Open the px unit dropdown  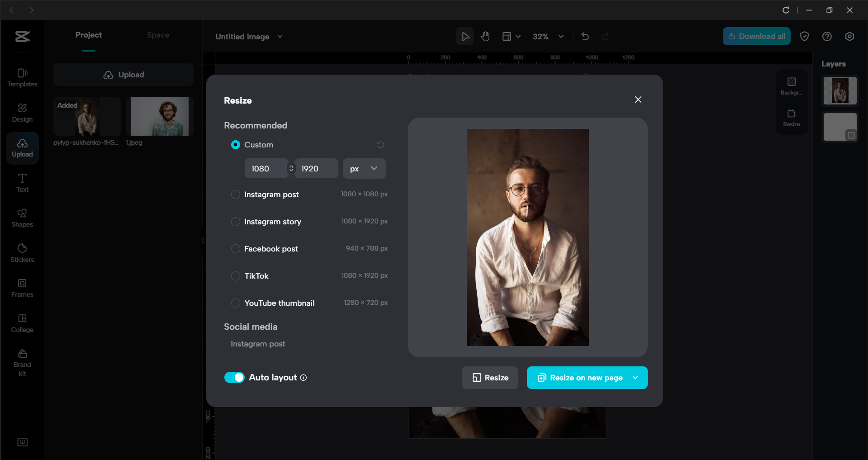[364, 168]
